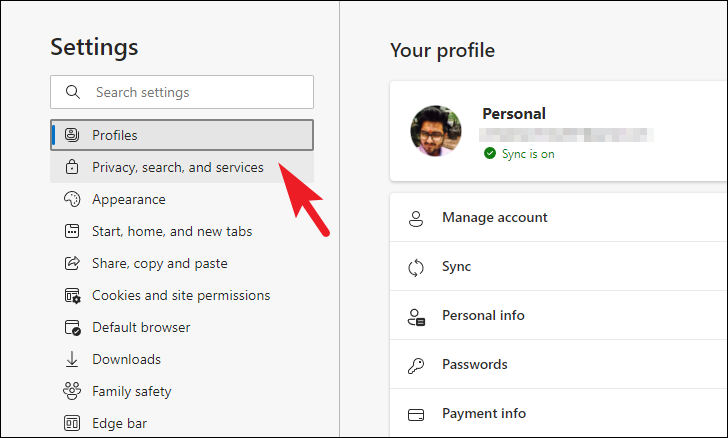Click the Downloads arrow icon

point(72,360)
